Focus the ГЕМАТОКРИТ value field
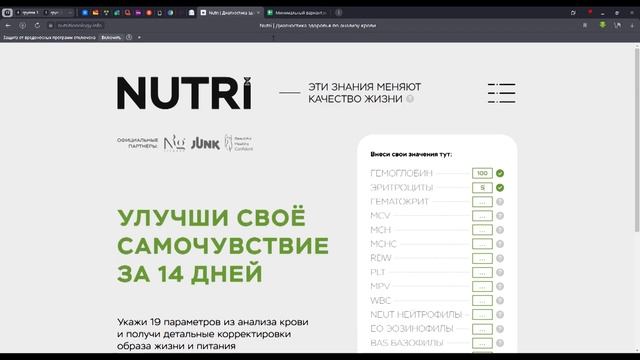 point(482,202)
